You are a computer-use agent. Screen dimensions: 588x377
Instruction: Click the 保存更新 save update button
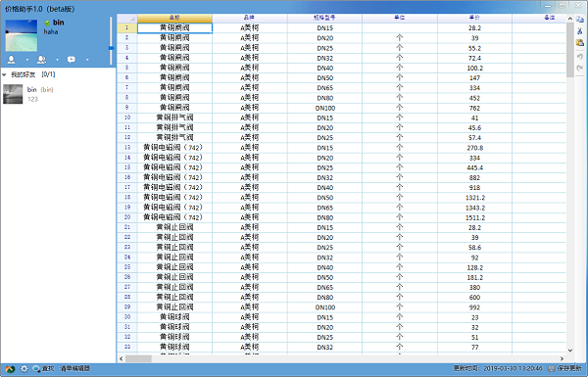[x=564, y=369]
